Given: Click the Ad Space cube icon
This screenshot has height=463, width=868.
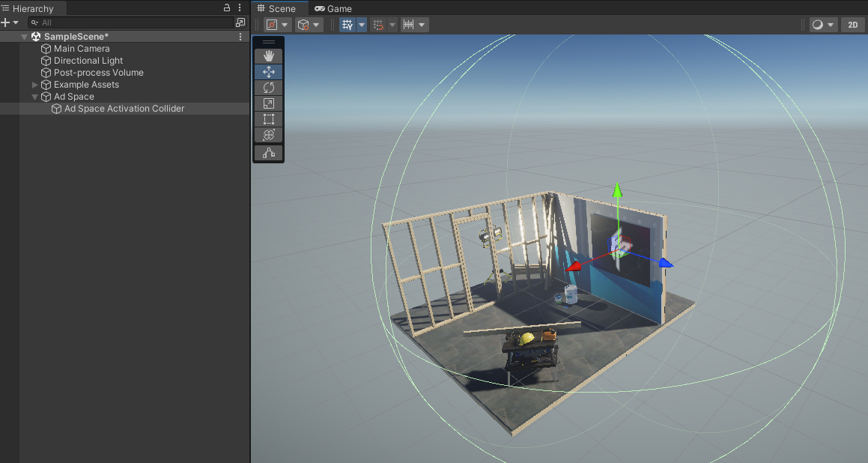Looking at the screenshot, I should tap(46, 97).
